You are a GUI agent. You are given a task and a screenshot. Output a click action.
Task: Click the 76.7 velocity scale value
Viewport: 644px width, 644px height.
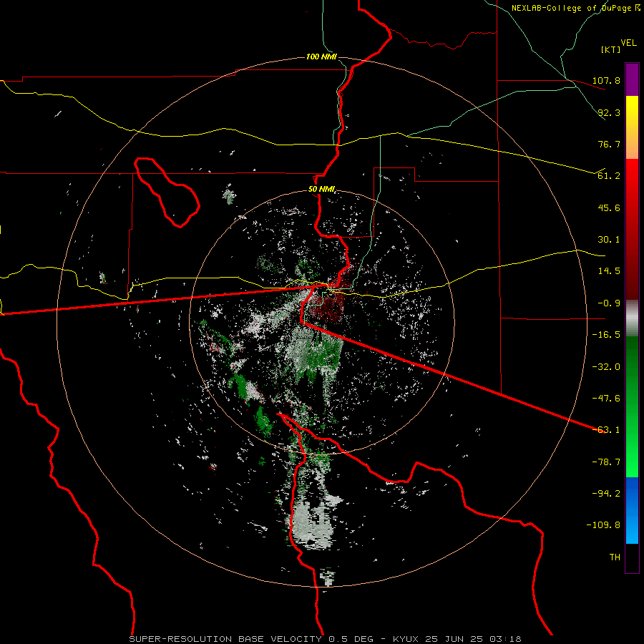(x=609, y=144)
